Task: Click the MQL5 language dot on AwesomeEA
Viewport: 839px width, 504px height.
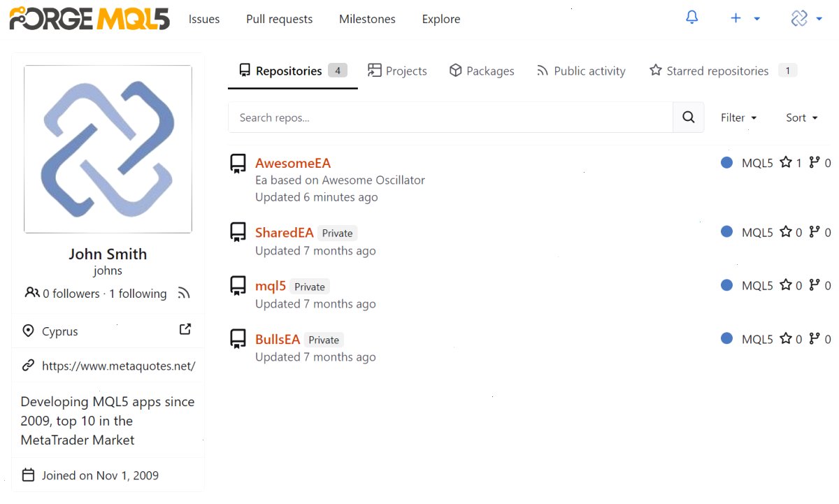Action: [x=727, y=162]
